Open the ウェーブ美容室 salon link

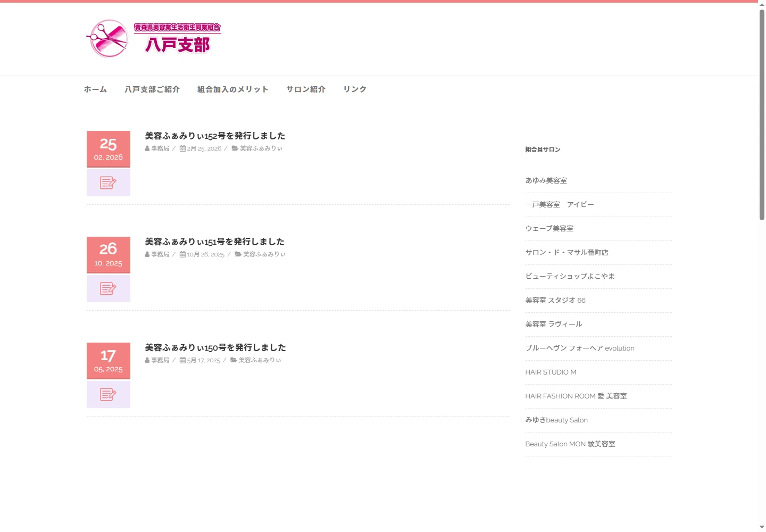point(549,228)
